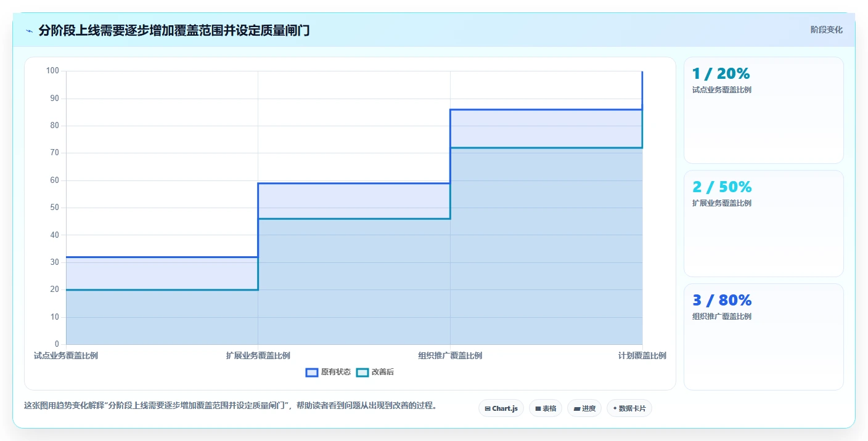This screenshot has width=868, height=441.
Task: Click 扩展业务覆盖比例 caption in second card
Action: (x=722, y=203)
